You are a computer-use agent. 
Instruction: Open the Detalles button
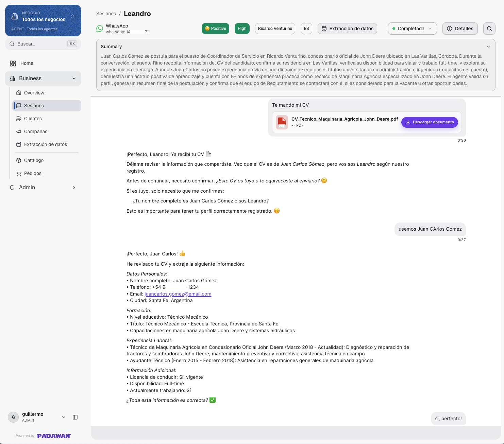coord(460,29)
